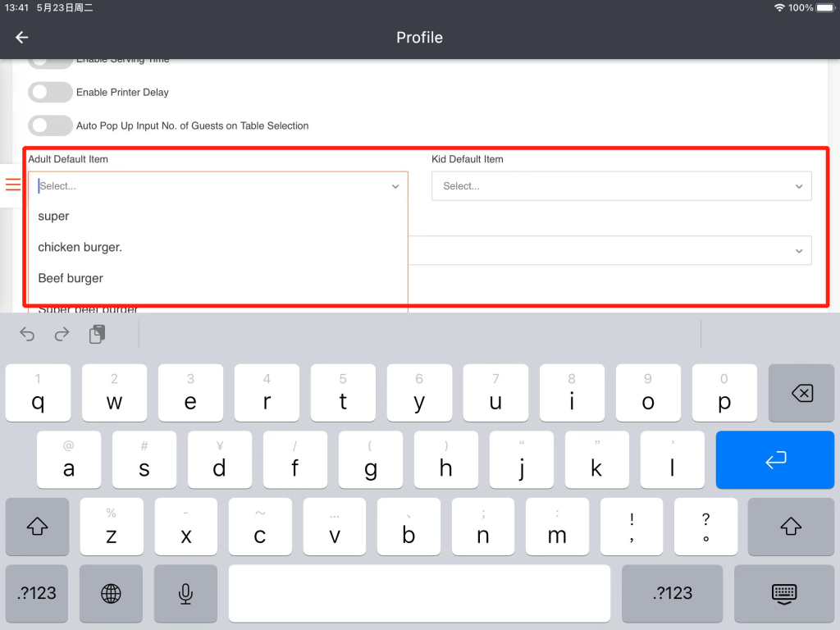This screenshot has height=630, width=840.
Task: Open the Kid Default Item dropdown
Action: coord(621,186)
